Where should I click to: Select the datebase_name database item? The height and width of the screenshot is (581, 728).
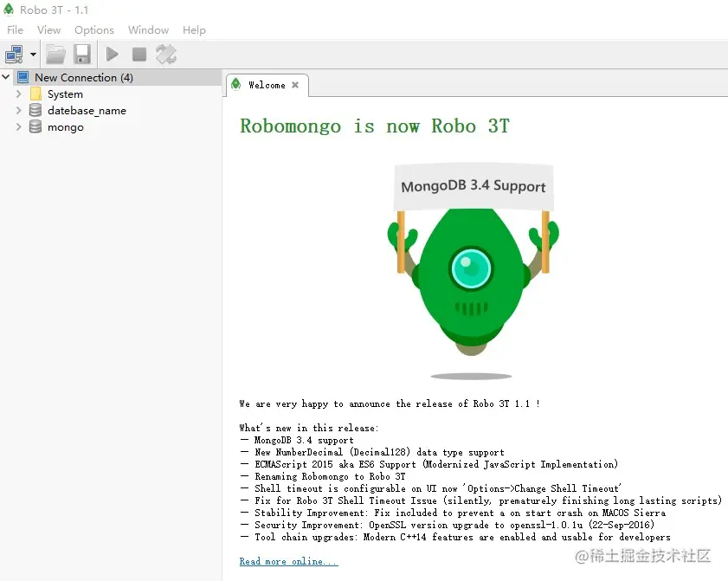[x=87, y=111]
